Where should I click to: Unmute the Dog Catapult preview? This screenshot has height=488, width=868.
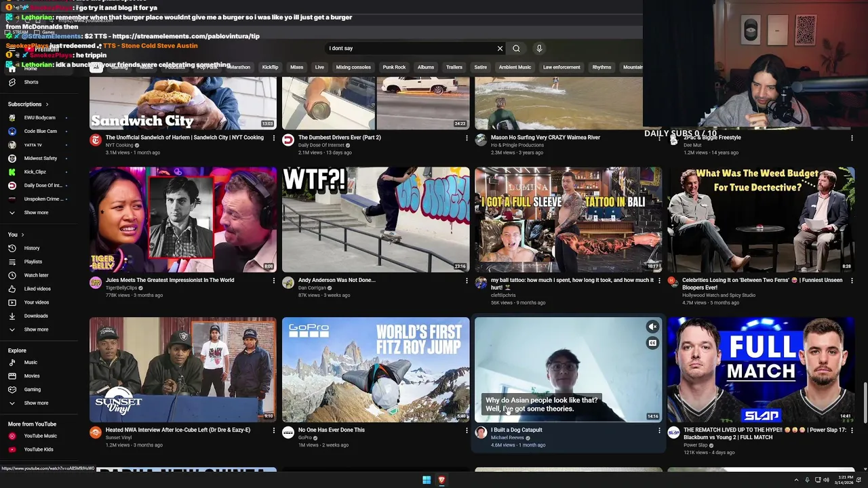[x=652, y=327]
